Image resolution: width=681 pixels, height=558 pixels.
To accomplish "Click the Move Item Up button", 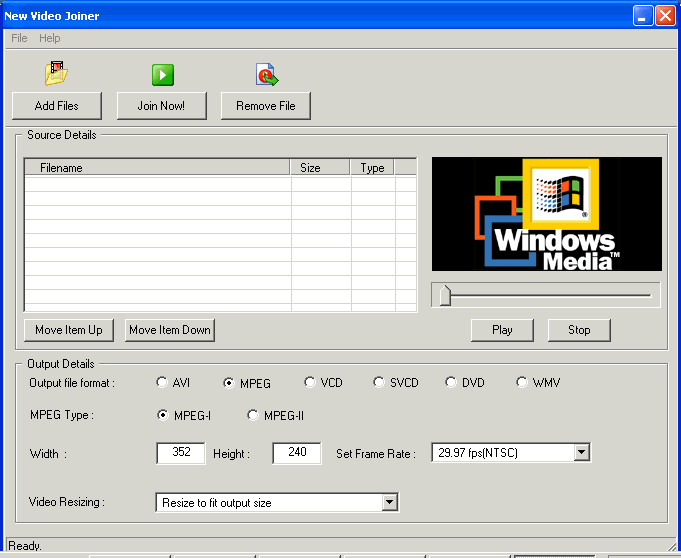I will click(69, 330).
